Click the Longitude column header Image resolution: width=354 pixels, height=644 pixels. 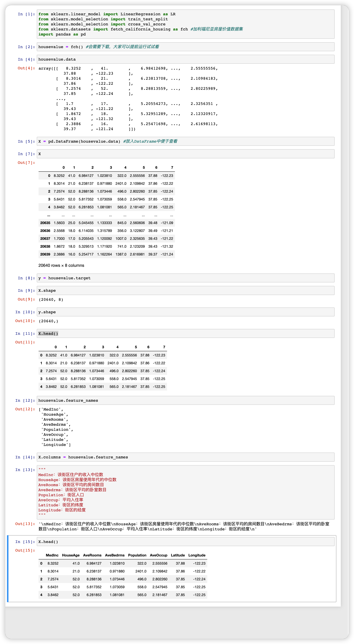[197, 555]
